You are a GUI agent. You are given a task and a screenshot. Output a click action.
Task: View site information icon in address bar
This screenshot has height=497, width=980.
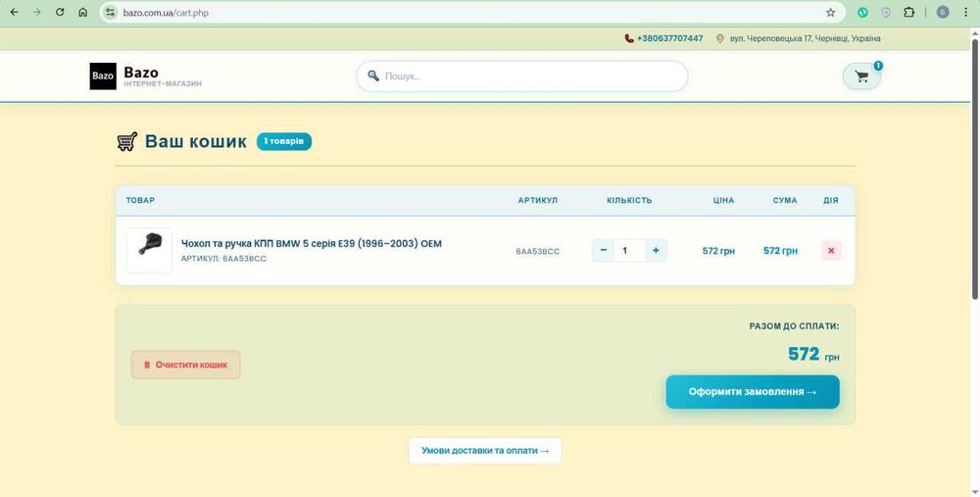click(x=110, y=12)
